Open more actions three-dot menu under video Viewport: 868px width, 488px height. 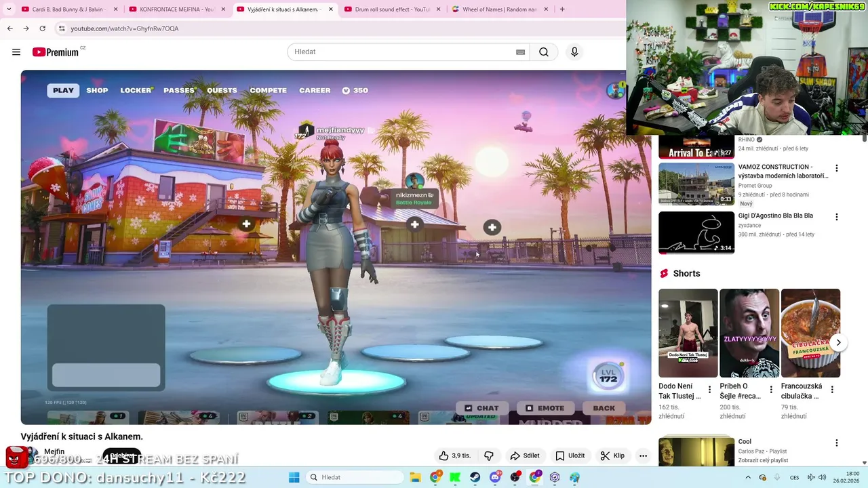click(x=643, y=456)
